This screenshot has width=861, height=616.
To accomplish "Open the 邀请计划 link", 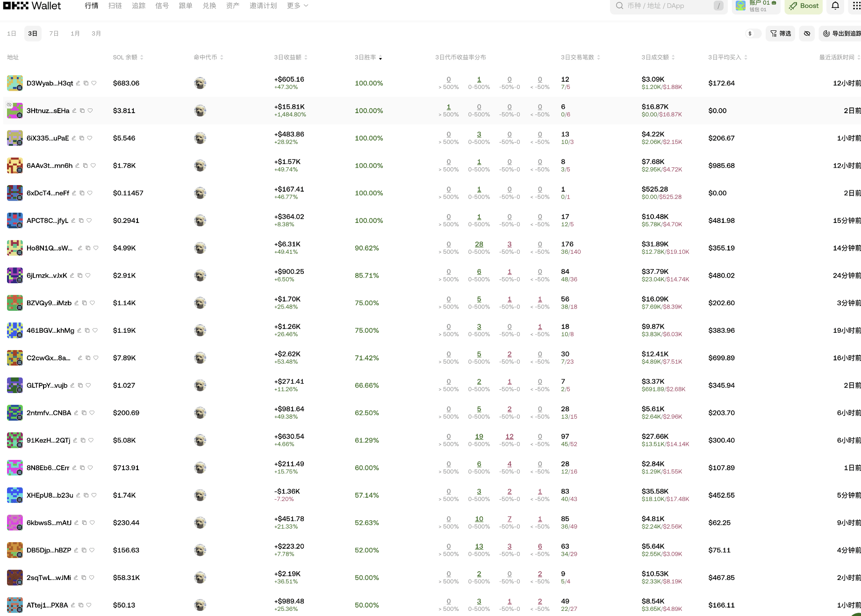I will [x=263, y=6].
